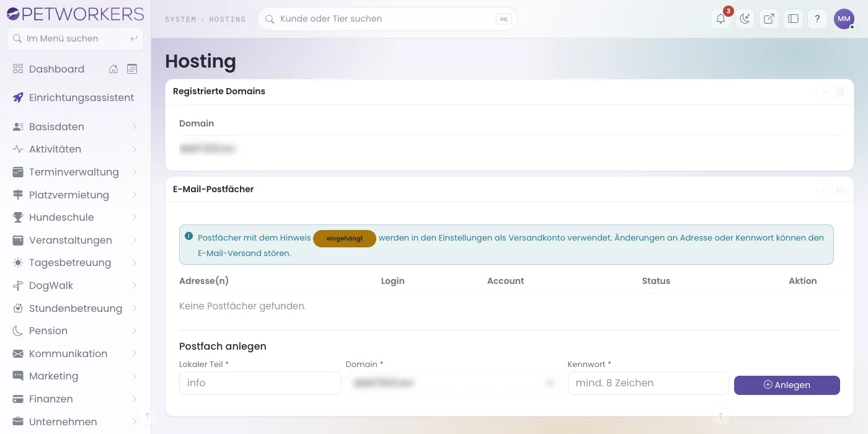Click the sidebar scroll-up arrow
The image size is (868, 434).
tap(147, 416)
